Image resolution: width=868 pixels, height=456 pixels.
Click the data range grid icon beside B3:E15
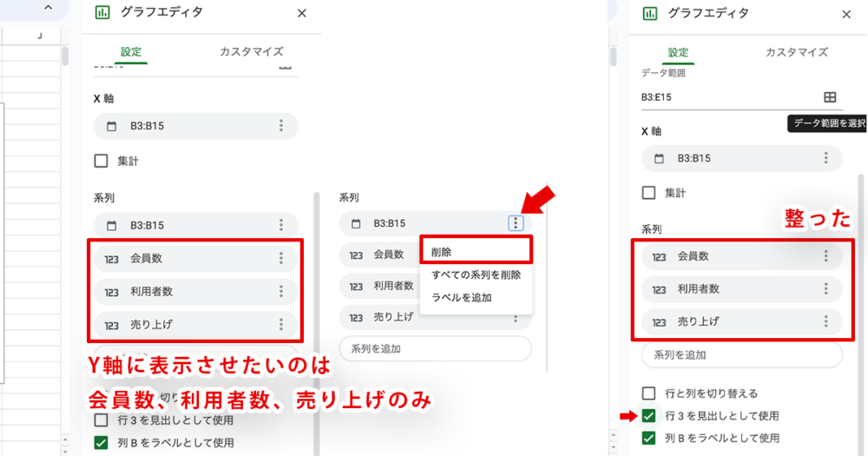[830, 97]
